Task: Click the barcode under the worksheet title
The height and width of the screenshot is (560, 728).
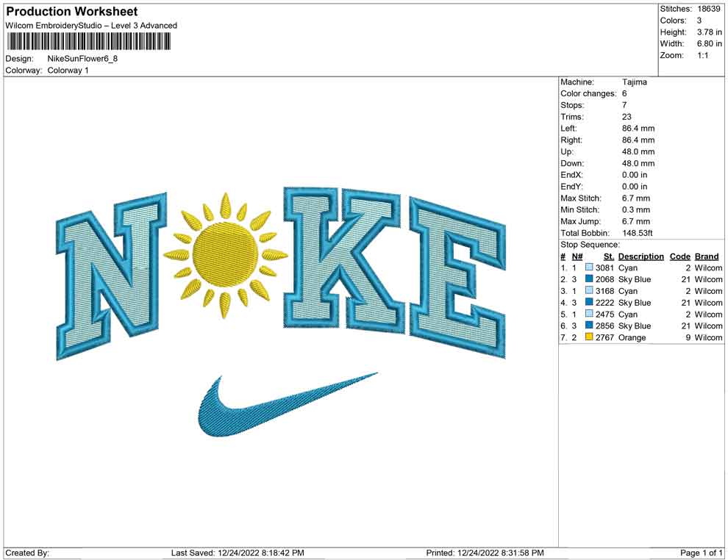Action: coord(88,42)
